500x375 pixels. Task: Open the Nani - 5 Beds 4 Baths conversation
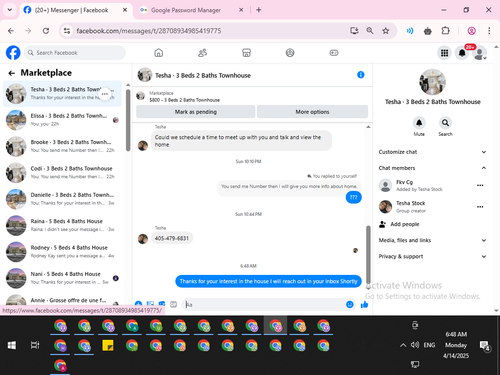point(62,278)
